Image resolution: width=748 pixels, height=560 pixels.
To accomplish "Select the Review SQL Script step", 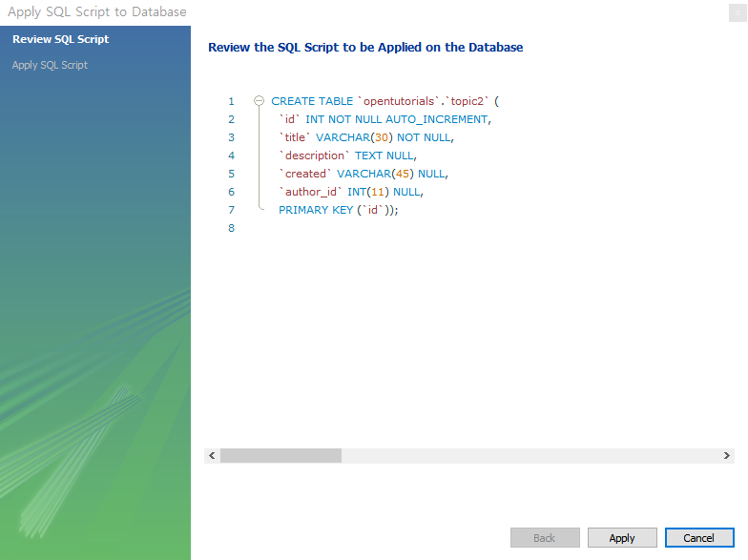I will pyautogui.click(x=61, y=39).
